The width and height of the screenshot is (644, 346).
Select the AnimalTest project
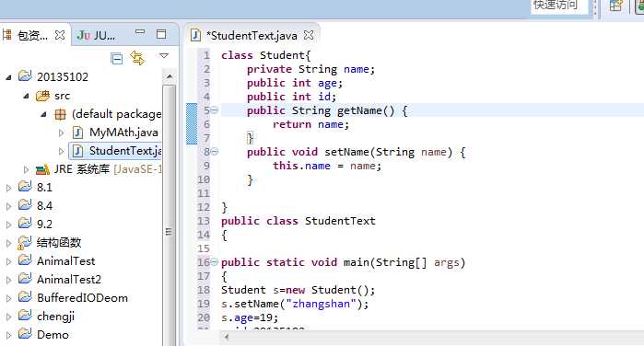point(65,261)
